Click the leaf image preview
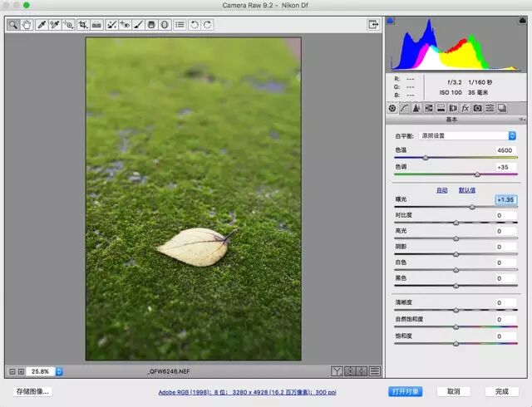The width and height of the screenshot is (532, 407). [x=194, y=199]
